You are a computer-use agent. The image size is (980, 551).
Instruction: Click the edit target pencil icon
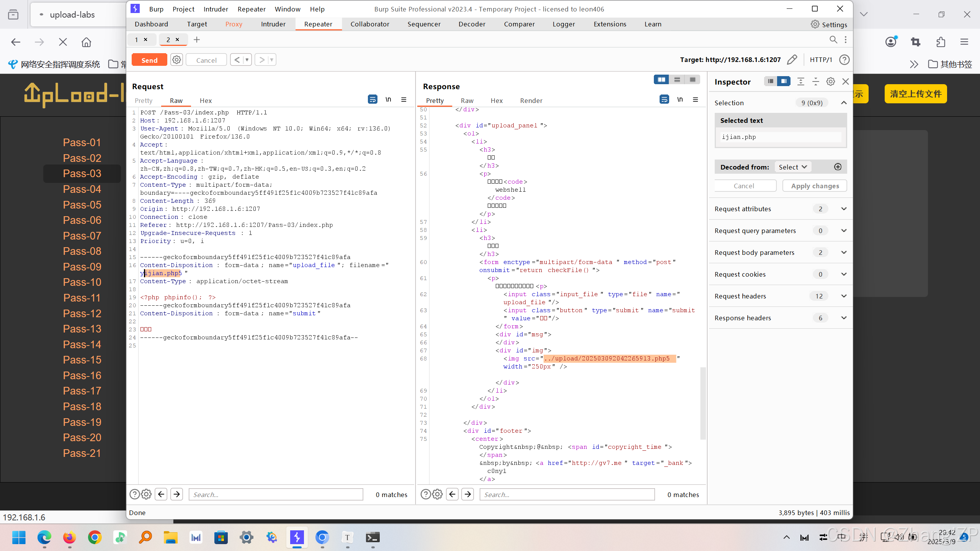click(792, 60)
